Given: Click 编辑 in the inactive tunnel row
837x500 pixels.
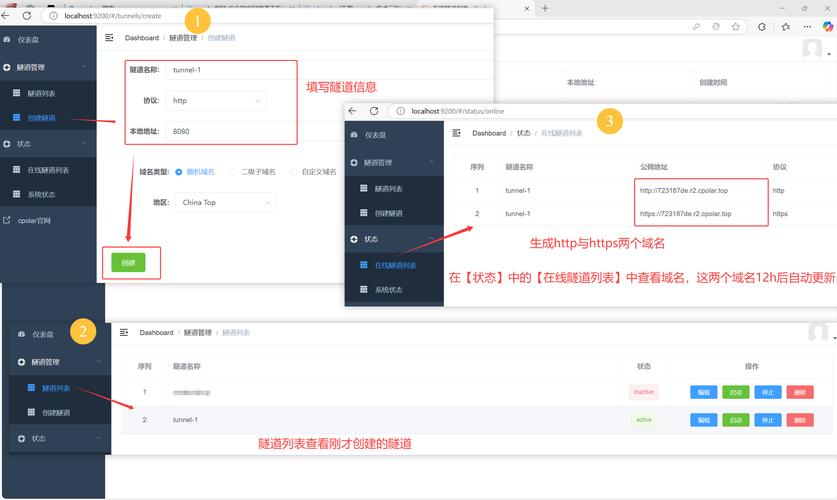Looking at the screenshot, I should [x=704, y=392].
